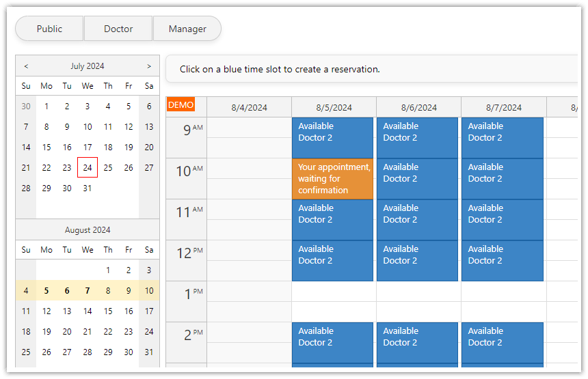Select August 10 in the calendar
The width and height of the screenshot is (588, 379).
149,291
